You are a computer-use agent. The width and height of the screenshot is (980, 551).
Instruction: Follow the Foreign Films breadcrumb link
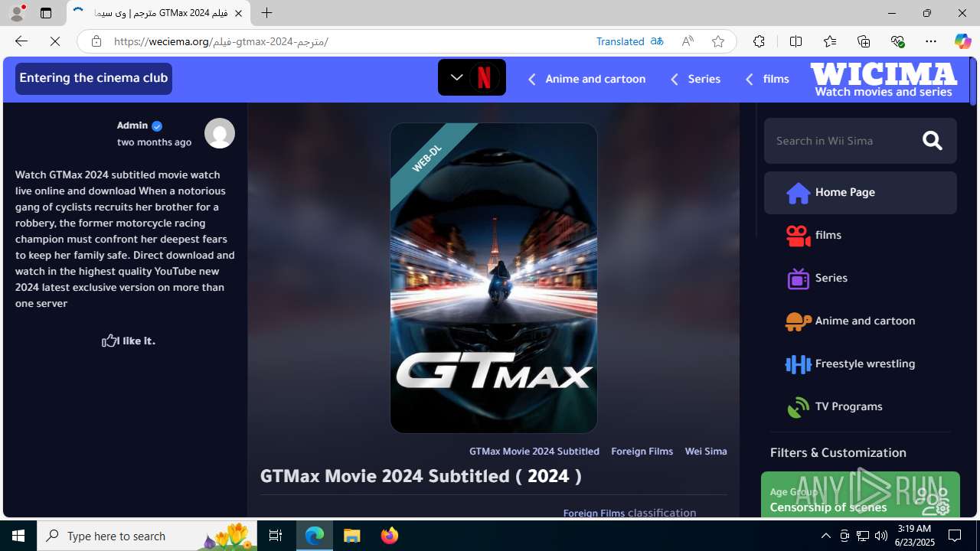[642, 452]
